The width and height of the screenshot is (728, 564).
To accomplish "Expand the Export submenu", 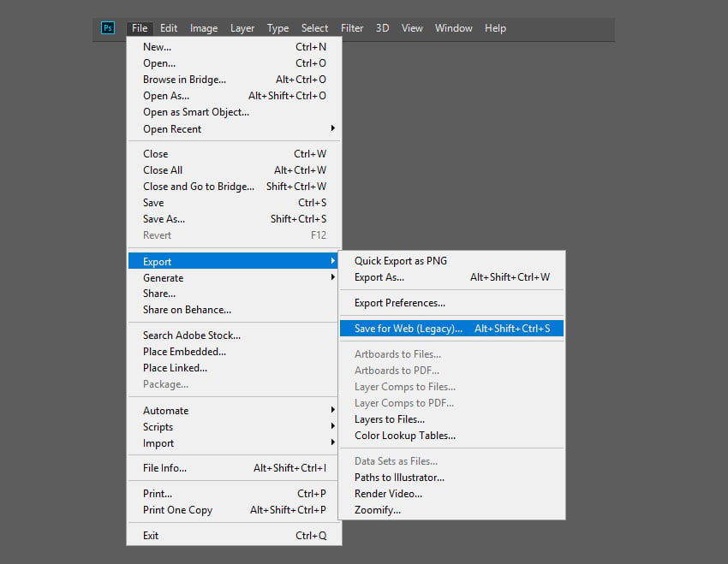I will click(233, 261).
